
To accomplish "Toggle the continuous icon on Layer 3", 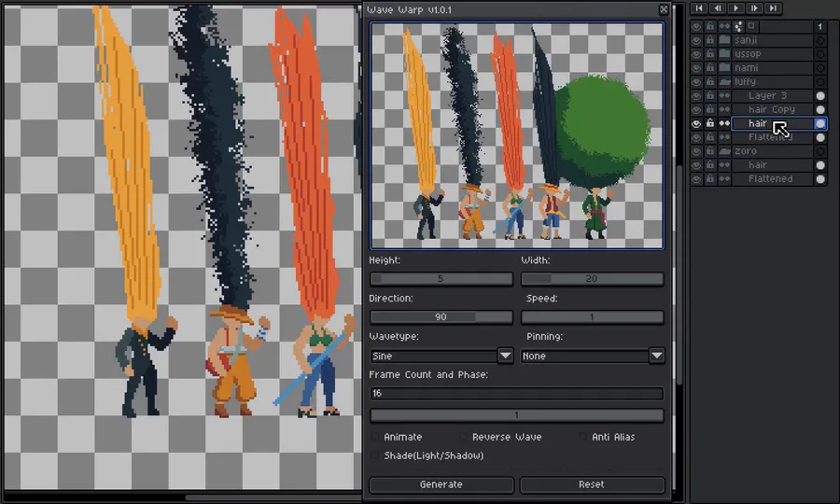I will tap(724, 96).
